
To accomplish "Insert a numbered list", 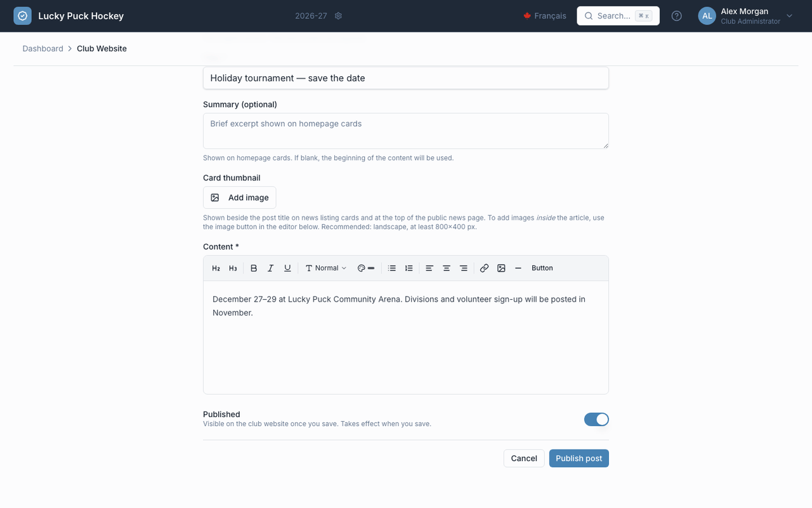I will click(409, 268).
